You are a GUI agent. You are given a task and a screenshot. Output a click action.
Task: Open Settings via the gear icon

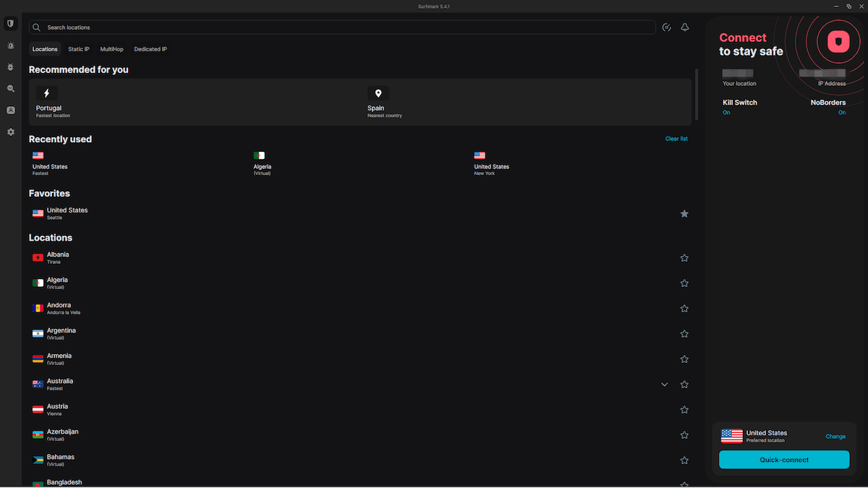pos(10,132)
